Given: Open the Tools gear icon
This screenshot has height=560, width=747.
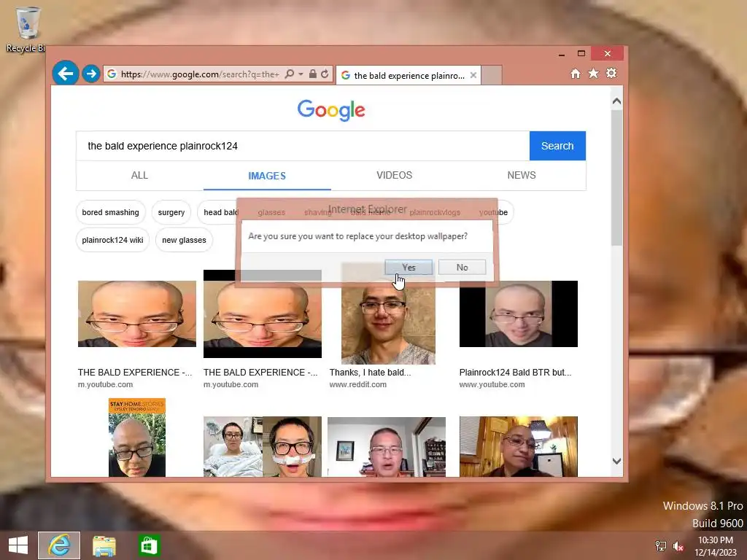Looking at the screenshot, I should click(611, 73).
